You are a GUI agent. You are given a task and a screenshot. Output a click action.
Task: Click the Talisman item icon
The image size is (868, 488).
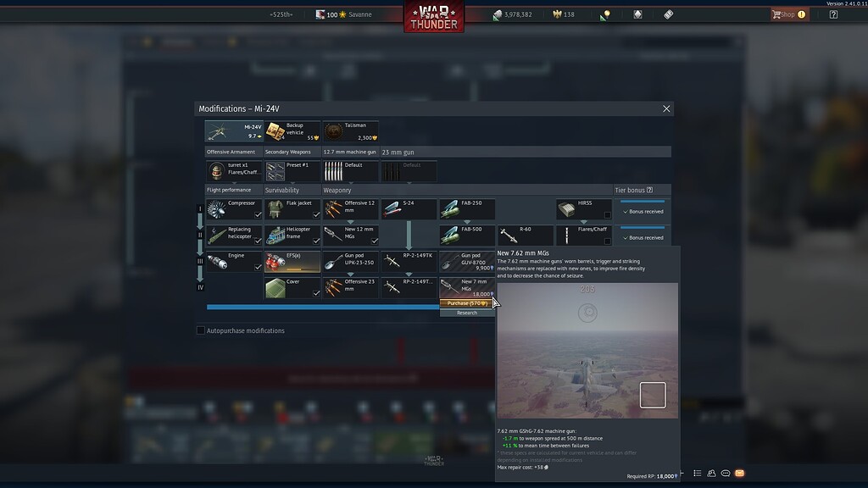click(x=333, y=131)
